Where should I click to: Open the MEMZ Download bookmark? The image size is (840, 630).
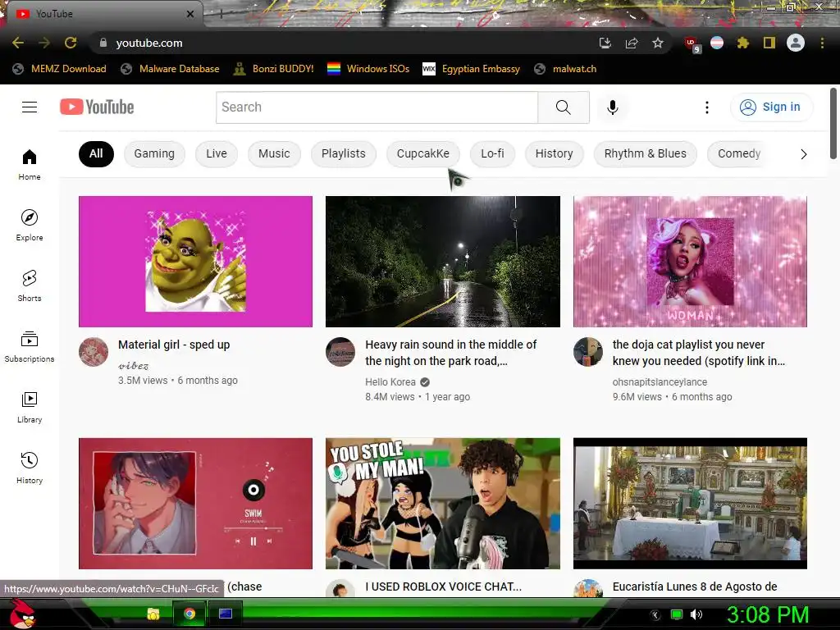click(x=59, y=69)
